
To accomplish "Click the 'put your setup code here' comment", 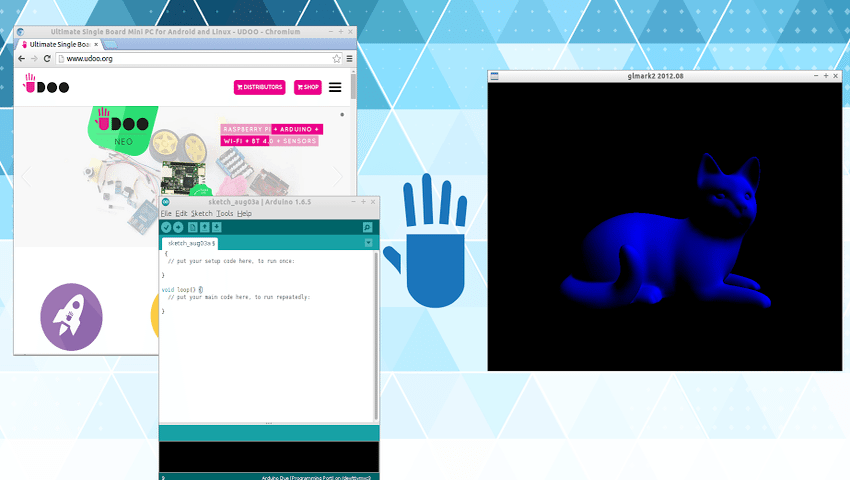I will [231, 261].
